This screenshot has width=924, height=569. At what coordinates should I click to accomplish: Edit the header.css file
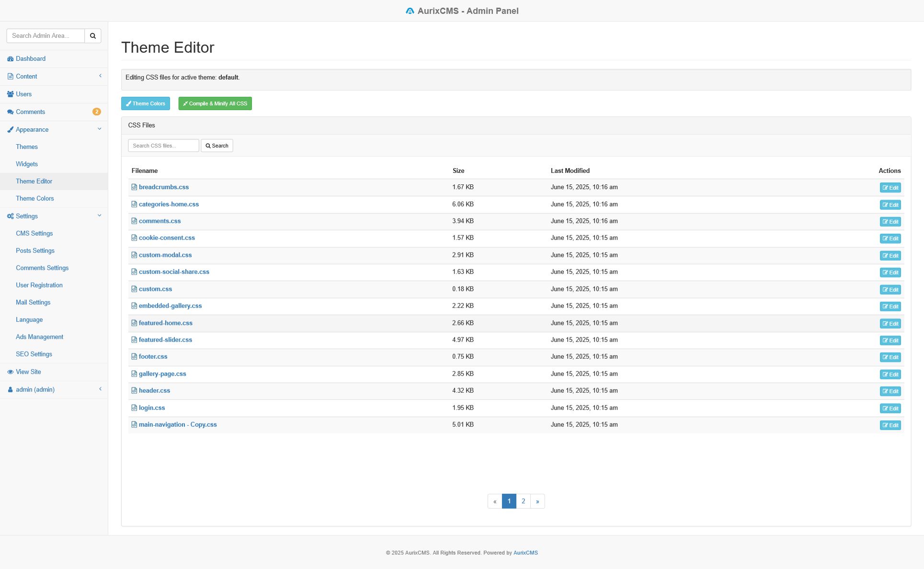tap(890, 391)
